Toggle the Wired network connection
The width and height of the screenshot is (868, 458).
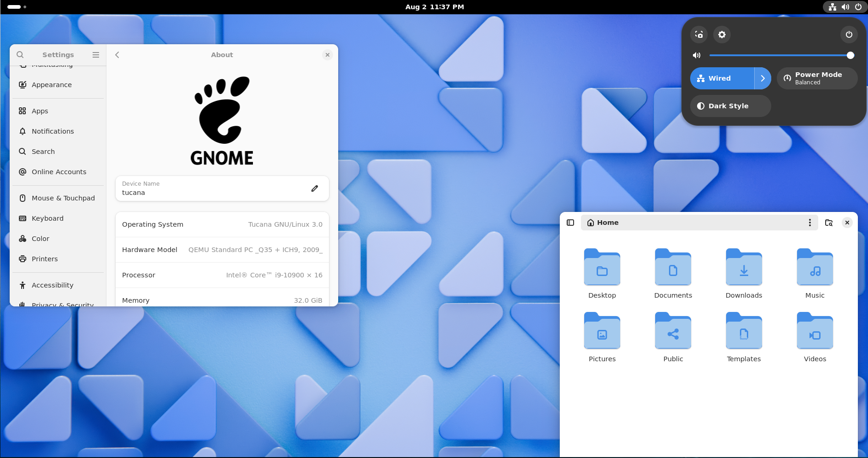pyautogui.click(x=722, y=78)
